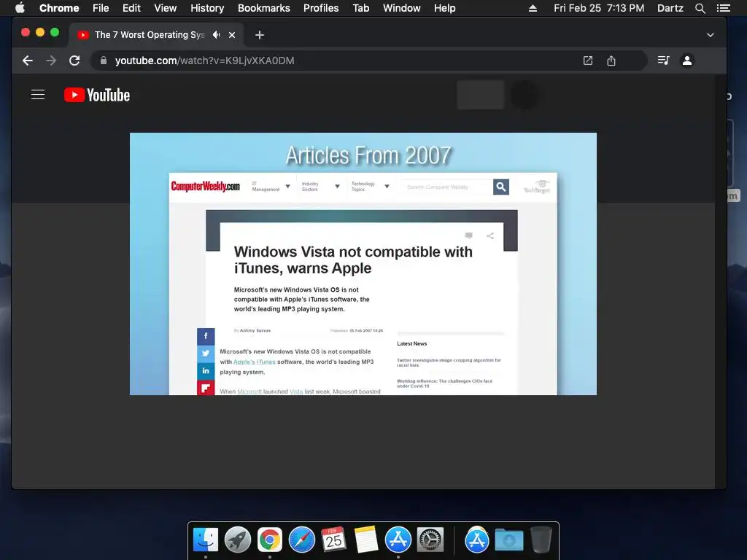Open the Apple menu
The width and height of the screenshot is (747, 560).
coord(20,8)
